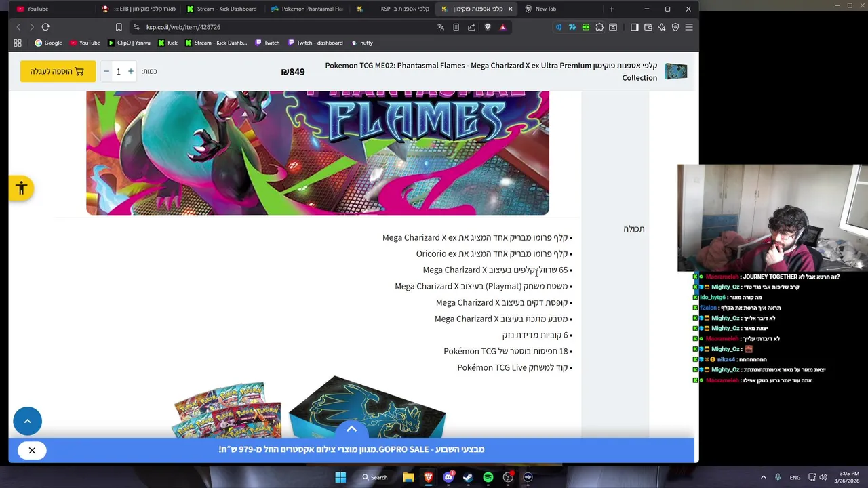Open Brave Leo AI sparkle icon

pos(662,27)
